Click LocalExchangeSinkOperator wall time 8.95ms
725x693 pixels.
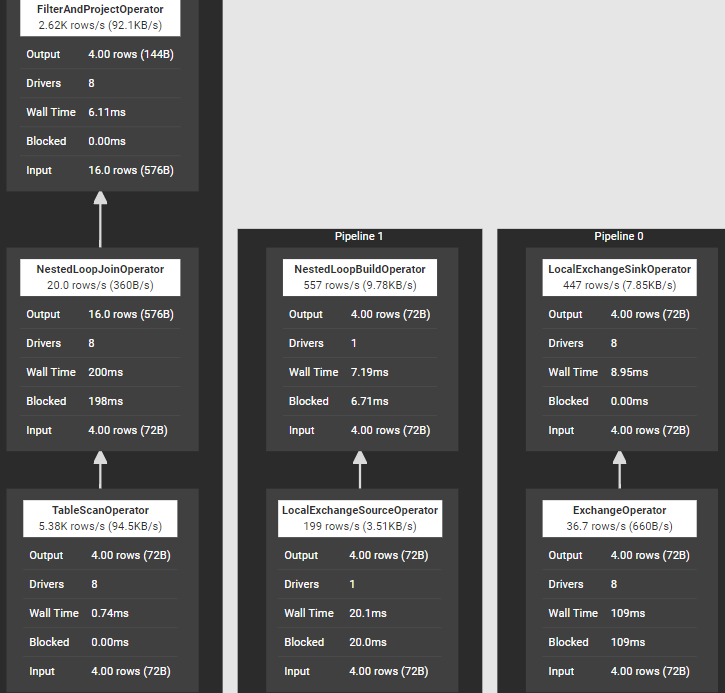click(x=629, y=372)
